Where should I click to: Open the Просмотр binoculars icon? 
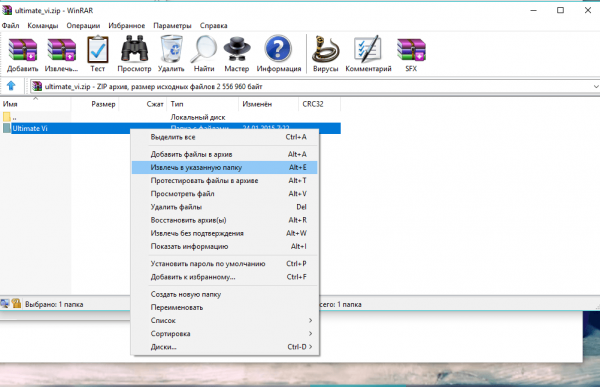pyautogui.click(x=134, y=54)
